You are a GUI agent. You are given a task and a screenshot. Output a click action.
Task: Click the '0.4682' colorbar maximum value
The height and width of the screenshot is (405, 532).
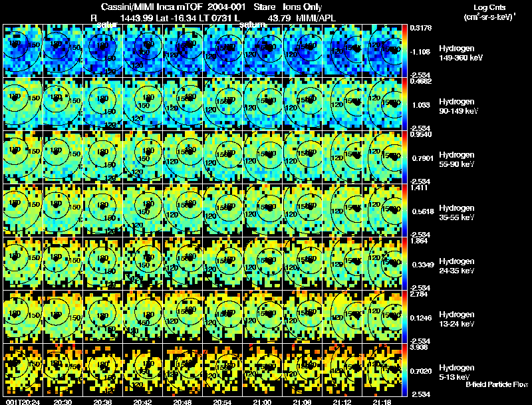coord(421,81)
